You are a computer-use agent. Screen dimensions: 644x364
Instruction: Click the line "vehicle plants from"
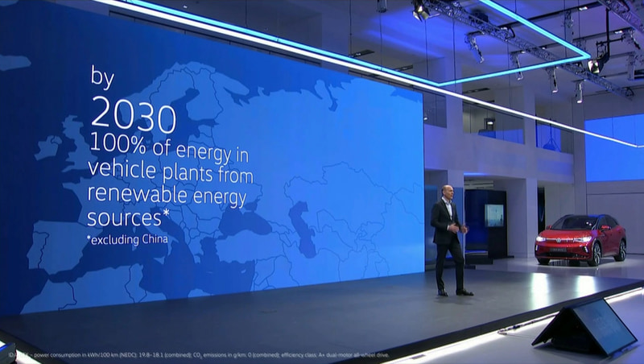[170, 172]
